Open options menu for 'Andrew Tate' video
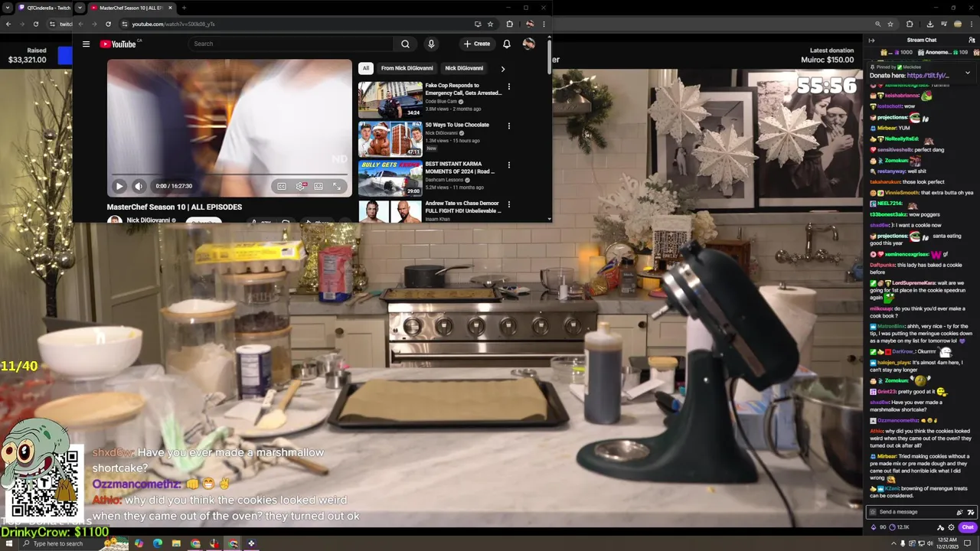The height and width of the screenshot is (551, 980). 508,204
